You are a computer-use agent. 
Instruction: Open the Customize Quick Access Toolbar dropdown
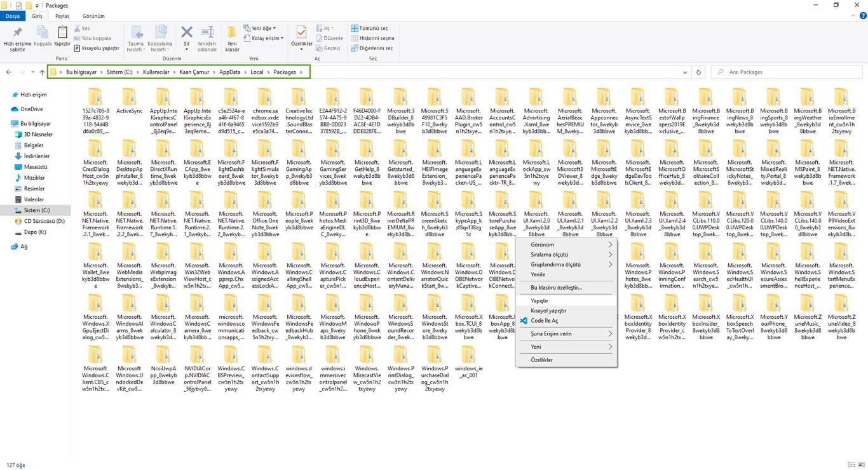point(36,5)
